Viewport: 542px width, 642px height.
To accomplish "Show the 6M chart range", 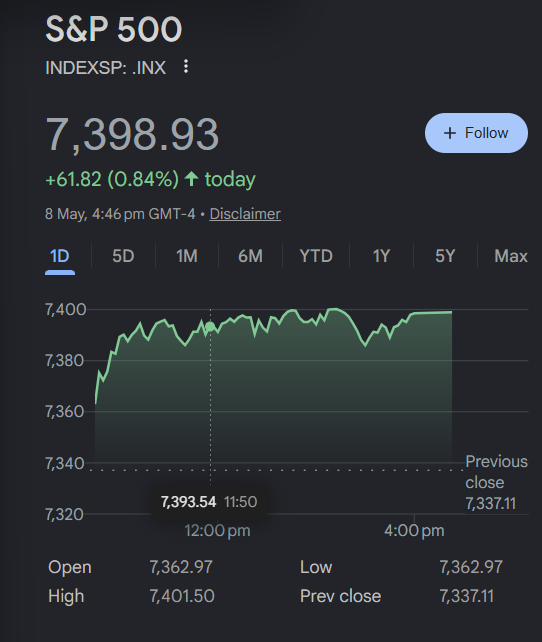I will [250, 256].
